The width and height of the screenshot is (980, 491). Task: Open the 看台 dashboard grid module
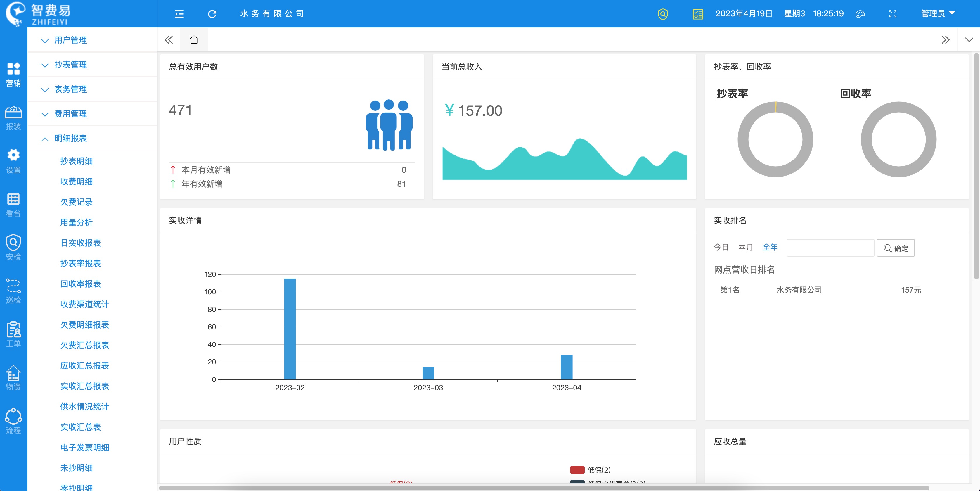[x=13, y=205]
